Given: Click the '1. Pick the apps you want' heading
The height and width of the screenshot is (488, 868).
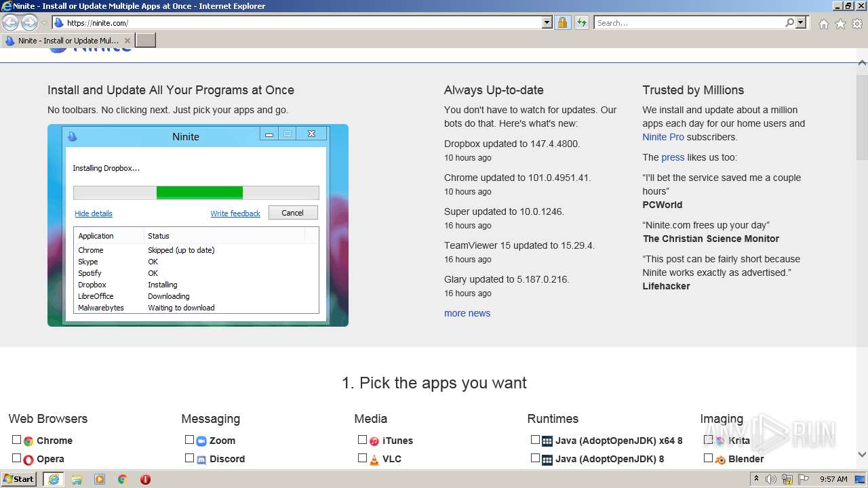Looking at the screenshot, I should click(434, 383).
